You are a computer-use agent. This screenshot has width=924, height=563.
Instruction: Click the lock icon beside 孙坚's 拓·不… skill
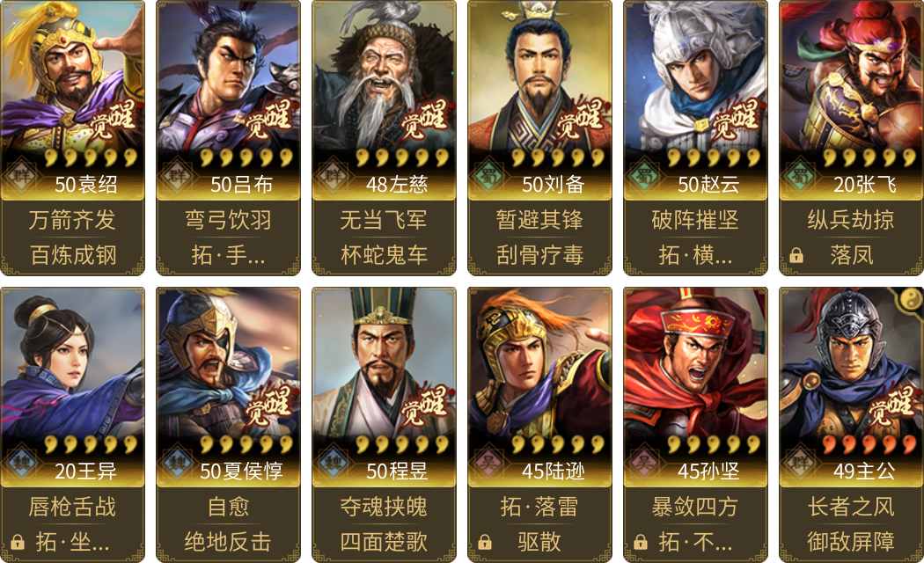point(641,542)
